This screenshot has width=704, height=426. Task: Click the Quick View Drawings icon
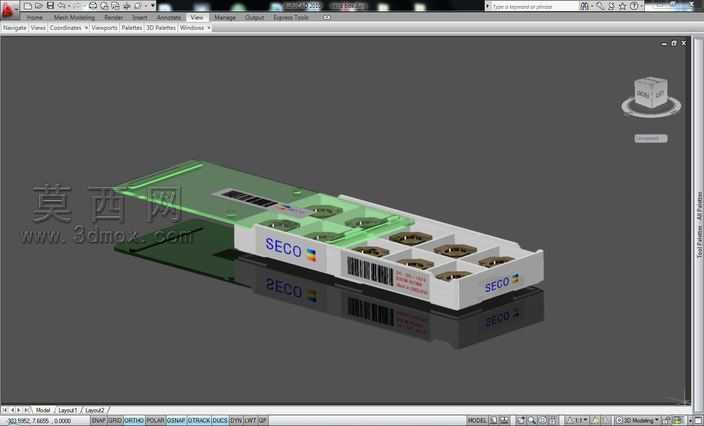(x=504, y=421)
